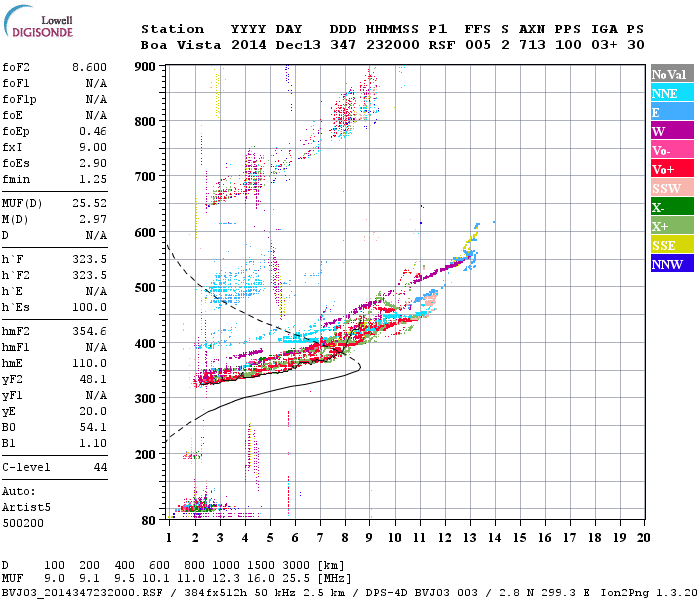Click the 300 km height axis label
The image size is (700, 600).
(145, 398)
